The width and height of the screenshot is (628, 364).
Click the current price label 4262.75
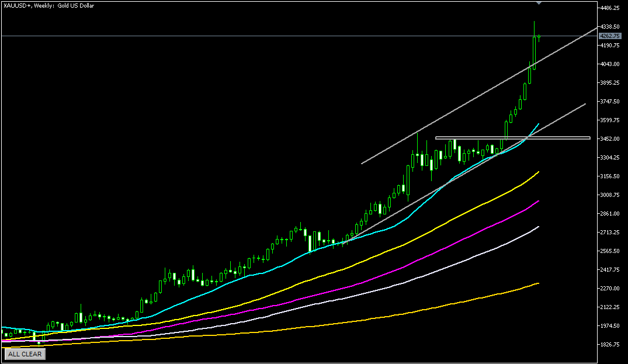tap(609, 36)
